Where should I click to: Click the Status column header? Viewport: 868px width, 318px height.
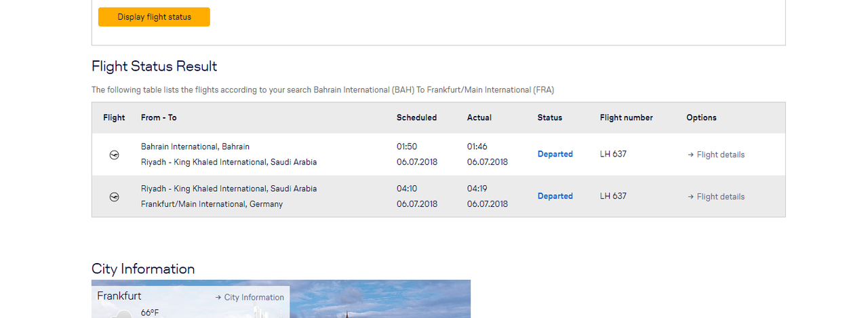pos(550,117)
